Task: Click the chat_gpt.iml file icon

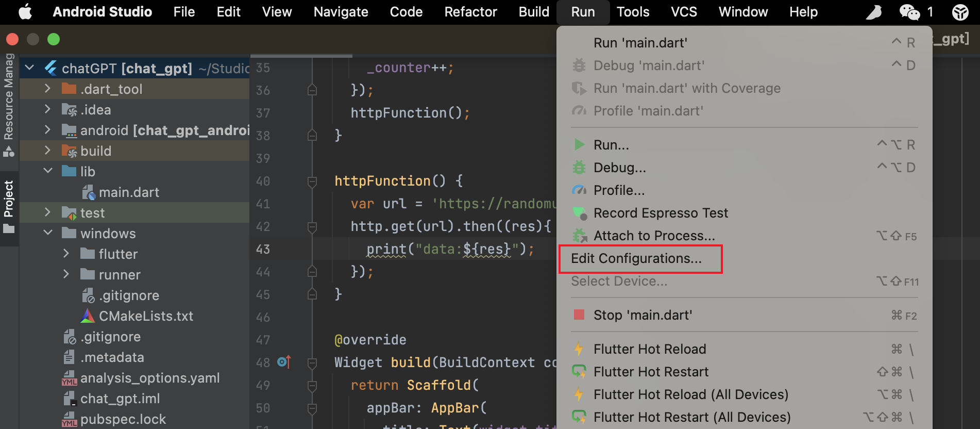Action: pyautogui.click(x=70, y=399)
